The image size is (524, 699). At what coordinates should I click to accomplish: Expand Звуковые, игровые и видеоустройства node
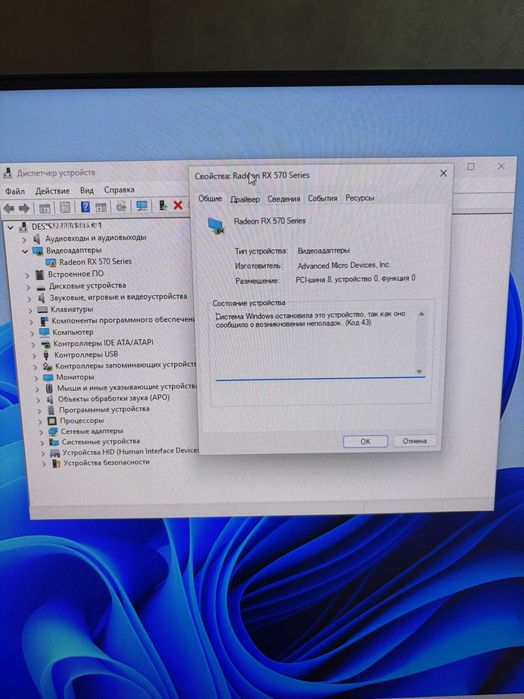30,299
